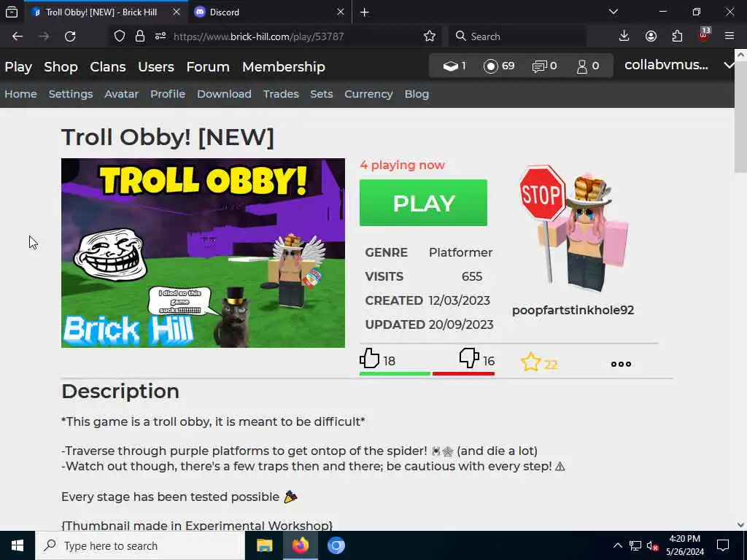Click the green PLAY button
Viewport: 747px width, 560px height.
(423, 203)
